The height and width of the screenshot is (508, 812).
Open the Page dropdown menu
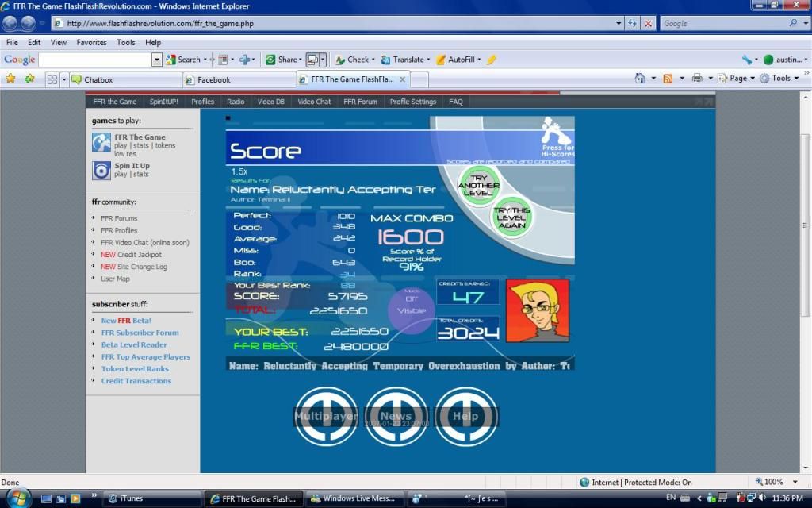click(x=737, y=79)
